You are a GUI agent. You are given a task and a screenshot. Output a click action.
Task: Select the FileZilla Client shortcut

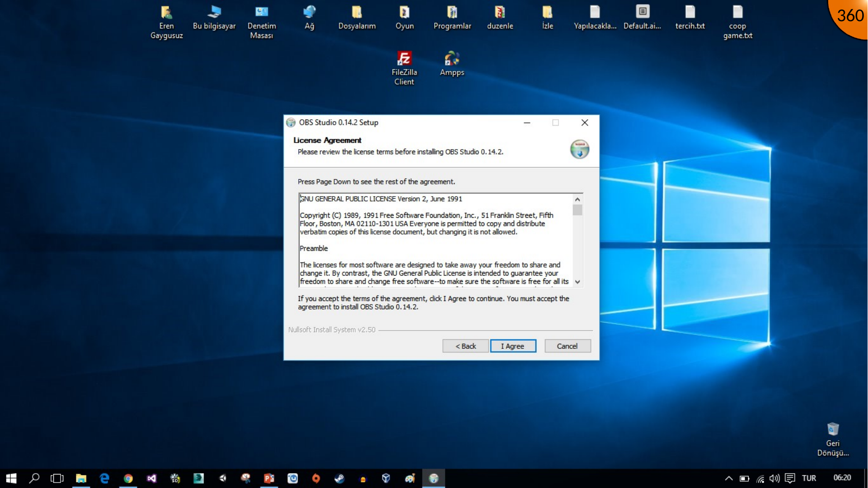[x=404, y=68]
